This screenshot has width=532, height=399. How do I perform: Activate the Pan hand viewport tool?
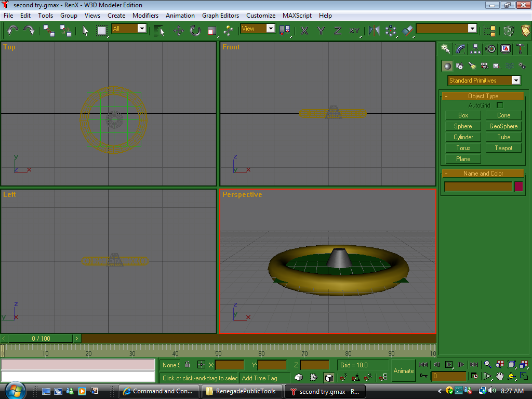499,376
